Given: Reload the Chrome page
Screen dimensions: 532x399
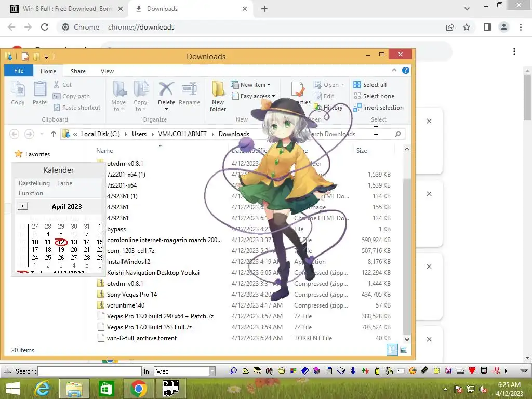Looking at the screenshot, I should (45, 27).
